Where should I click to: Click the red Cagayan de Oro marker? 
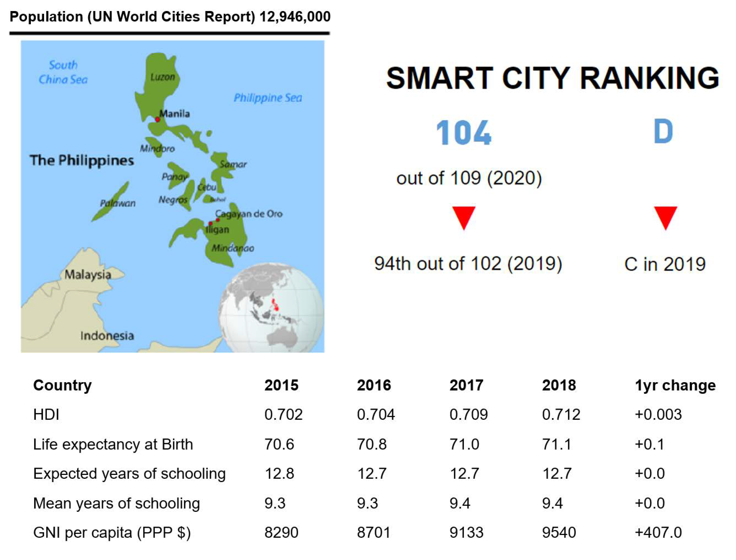click(218, 220)
